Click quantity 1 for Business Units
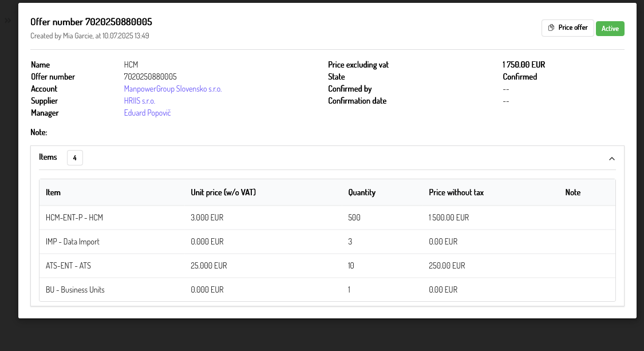 click(x=349, y=290)
